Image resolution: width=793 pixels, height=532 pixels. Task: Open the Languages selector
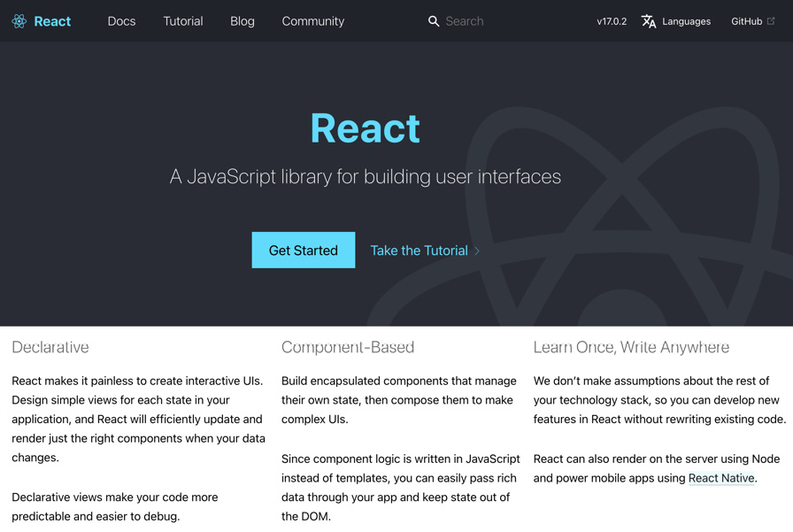click(686, 21)
